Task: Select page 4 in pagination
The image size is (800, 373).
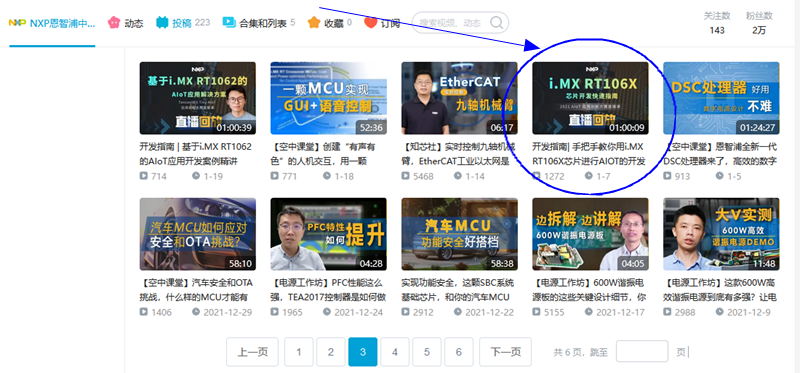Action: [x=395, y=352]
